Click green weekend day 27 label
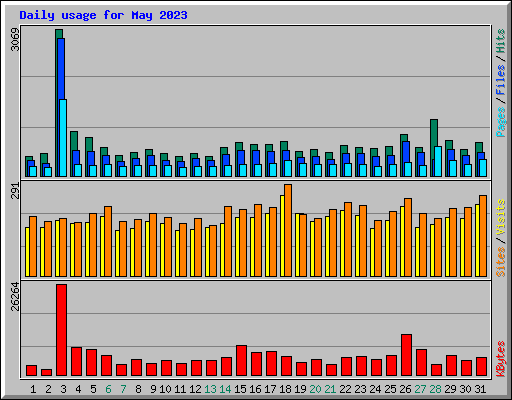The height and width of the screenshot is (400, 512). tap(420, 389)
